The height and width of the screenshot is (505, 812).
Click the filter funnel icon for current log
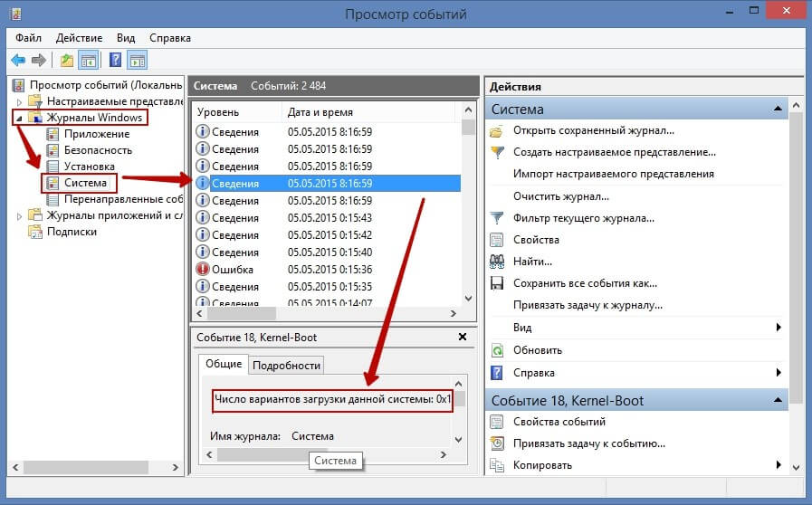(496, 218)
